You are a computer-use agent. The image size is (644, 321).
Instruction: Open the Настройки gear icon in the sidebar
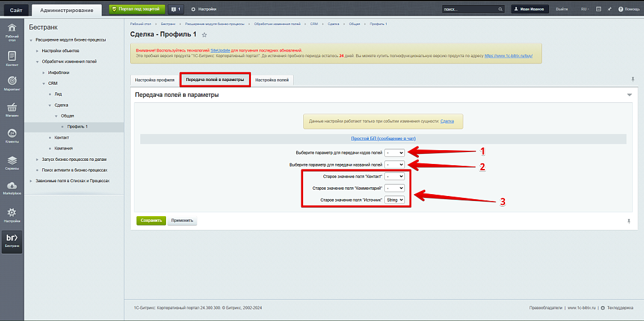[x=11, y=213]
